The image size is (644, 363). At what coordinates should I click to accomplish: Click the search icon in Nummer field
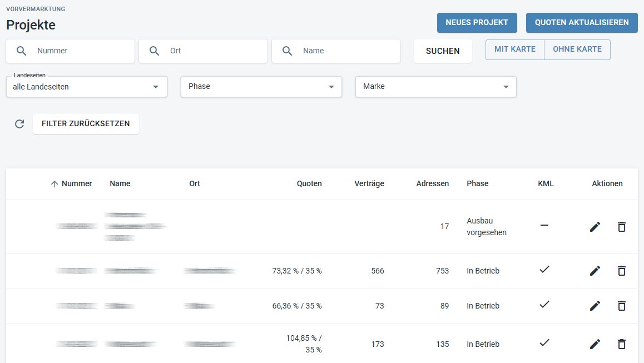21,51
